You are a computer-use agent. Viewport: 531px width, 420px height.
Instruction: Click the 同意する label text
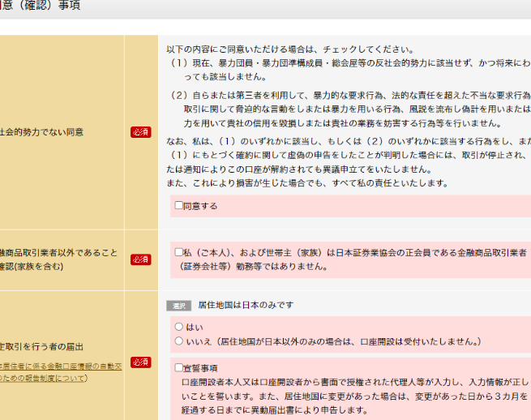pos(200,206)
